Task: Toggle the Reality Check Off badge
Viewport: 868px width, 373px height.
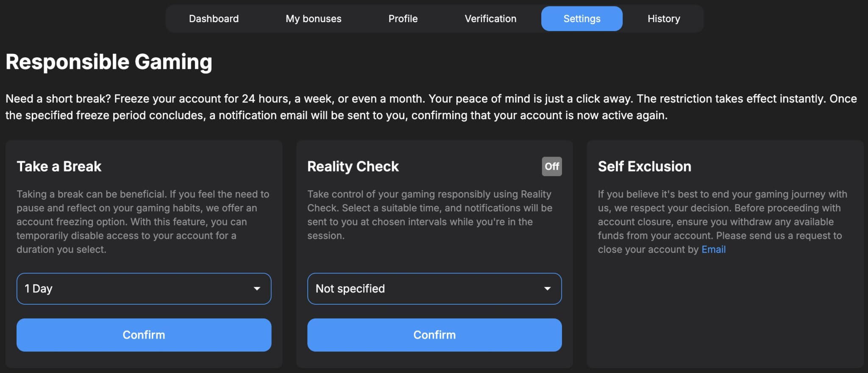Action: [x=551, y=166]
